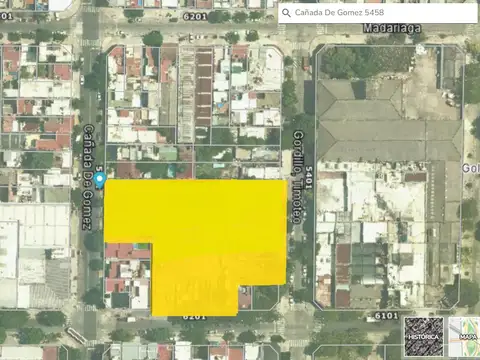Click the Gordillo, Timoteo street label
480x360 pixels.
[298, 177]
